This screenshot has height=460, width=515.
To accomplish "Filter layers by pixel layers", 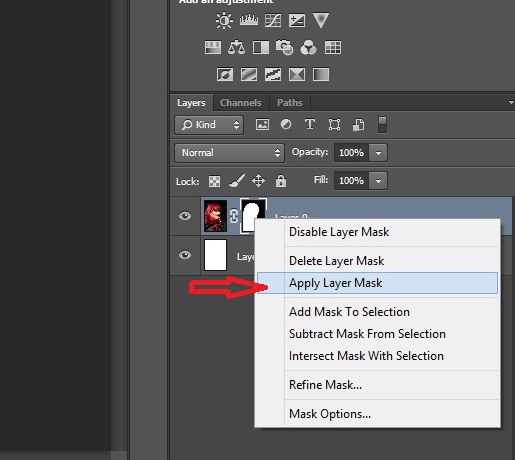I will pyautogui.click(x=262, y=125).
